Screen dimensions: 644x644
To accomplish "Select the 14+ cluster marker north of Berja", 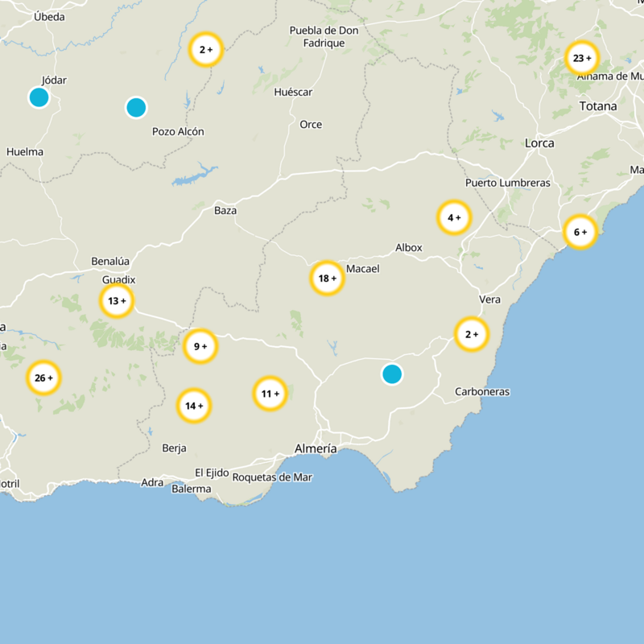I will pos(193,406).
